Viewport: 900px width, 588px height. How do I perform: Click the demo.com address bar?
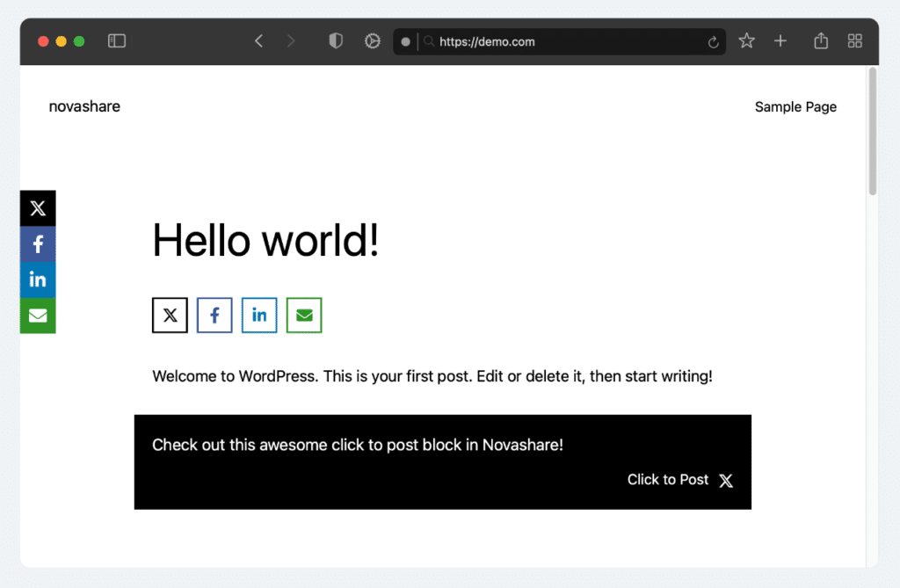point(560,40)
